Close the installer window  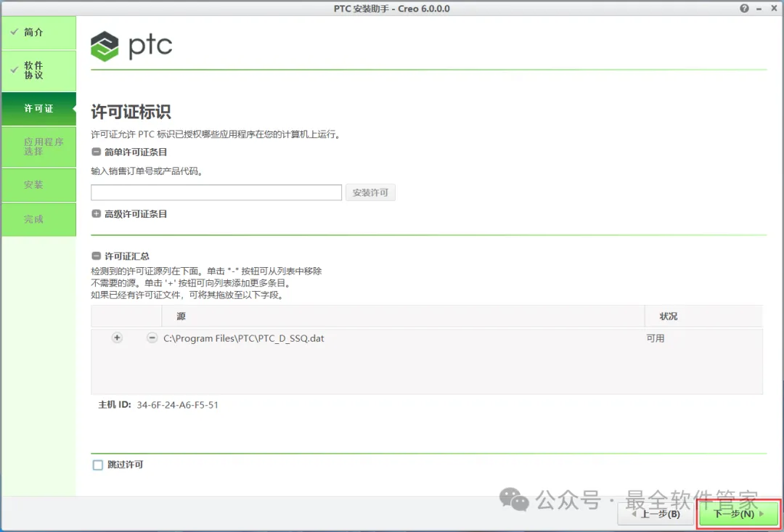[x=775, y=9]
